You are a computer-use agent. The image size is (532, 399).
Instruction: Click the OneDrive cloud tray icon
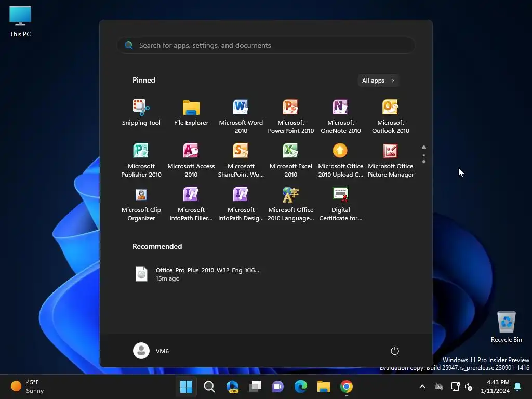(439, 387)
